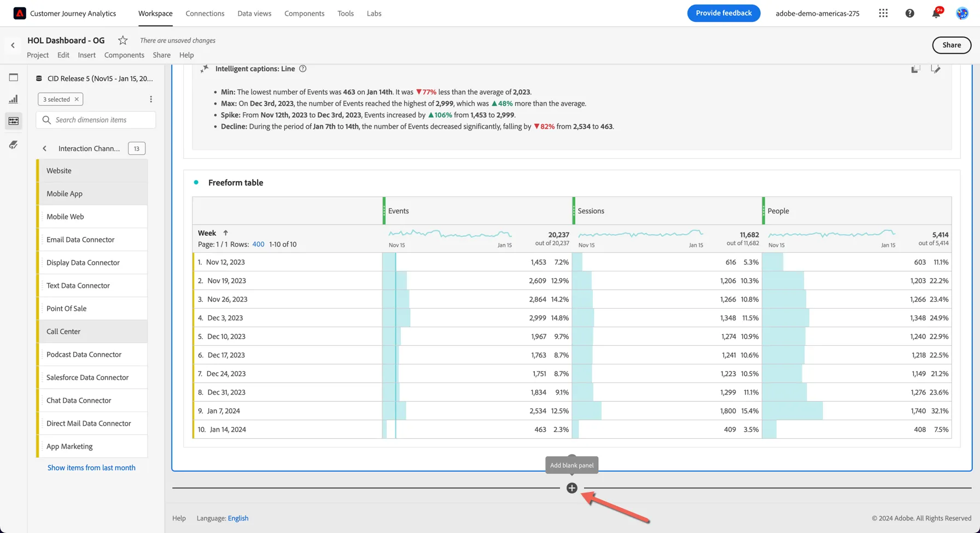Screen dimensions: 980x533
Task: Open the Visualizations bar chart icon
Action: pyautogui.click(x=14, y=99)
